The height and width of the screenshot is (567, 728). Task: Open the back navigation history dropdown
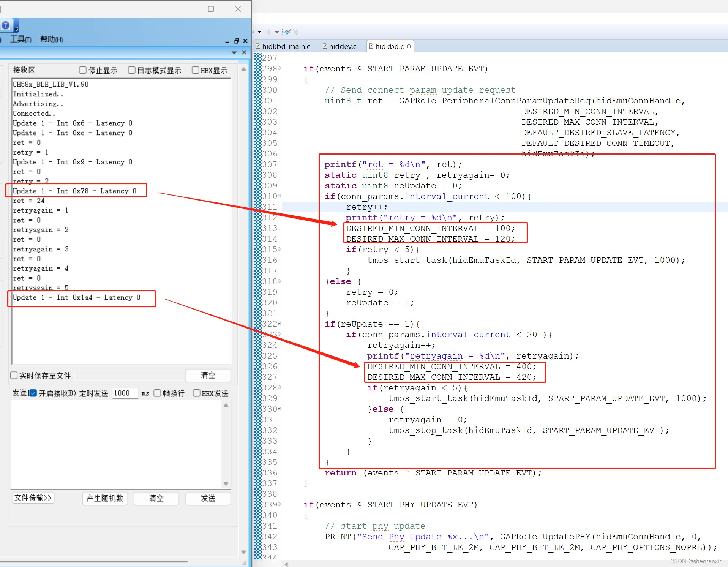click(x=260, y=32)
